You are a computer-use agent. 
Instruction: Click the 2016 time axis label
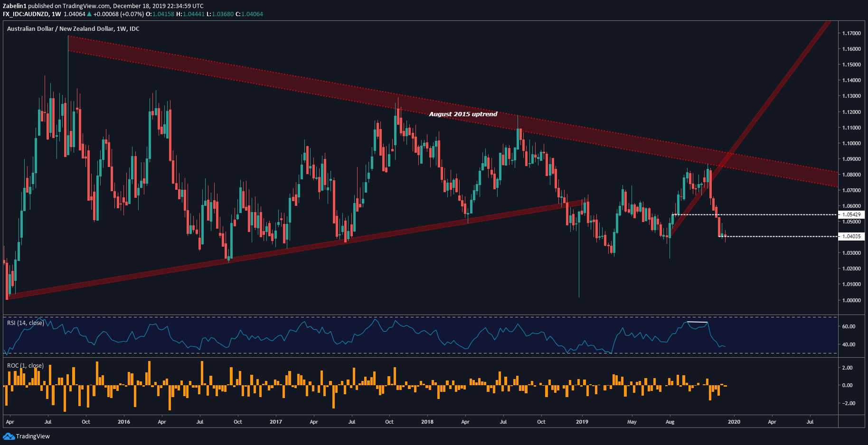(124, 422)
